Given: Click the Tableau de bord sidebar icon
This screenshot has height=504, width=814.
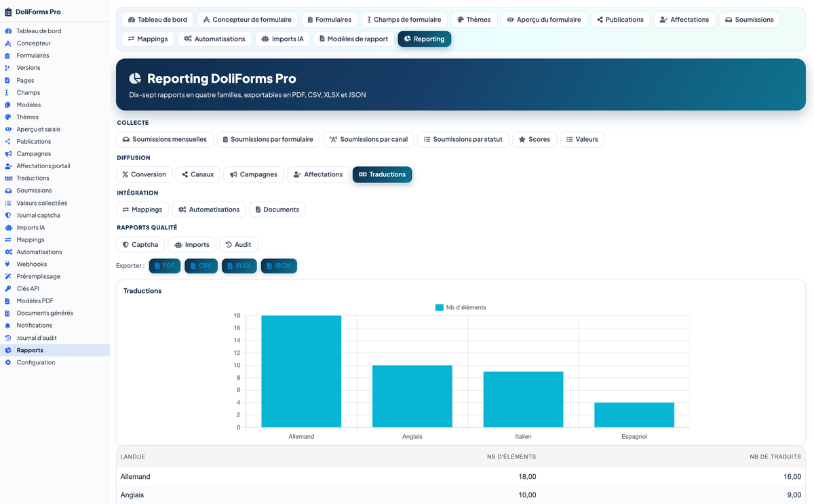Looking at the screenshot, I should pyautogui.click(x=8, y=31).
